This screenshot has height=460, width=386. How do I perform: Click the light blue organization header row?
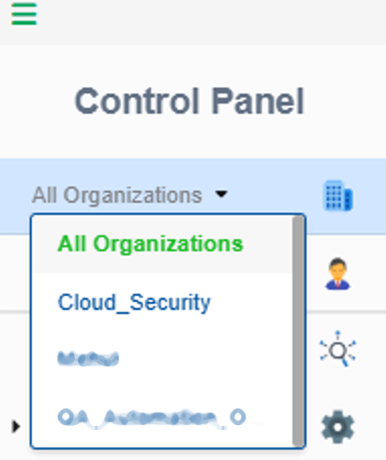tap(193, 196)
